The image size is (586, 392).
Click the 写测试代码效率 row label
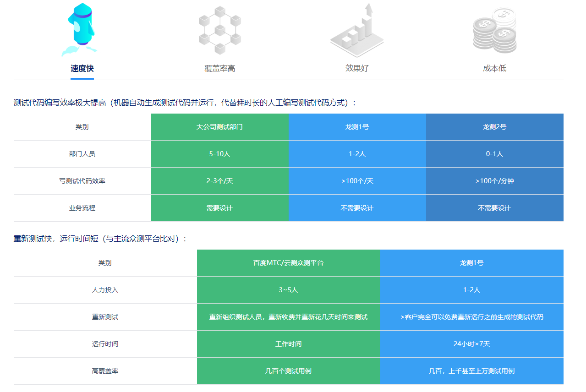[82, 181]
